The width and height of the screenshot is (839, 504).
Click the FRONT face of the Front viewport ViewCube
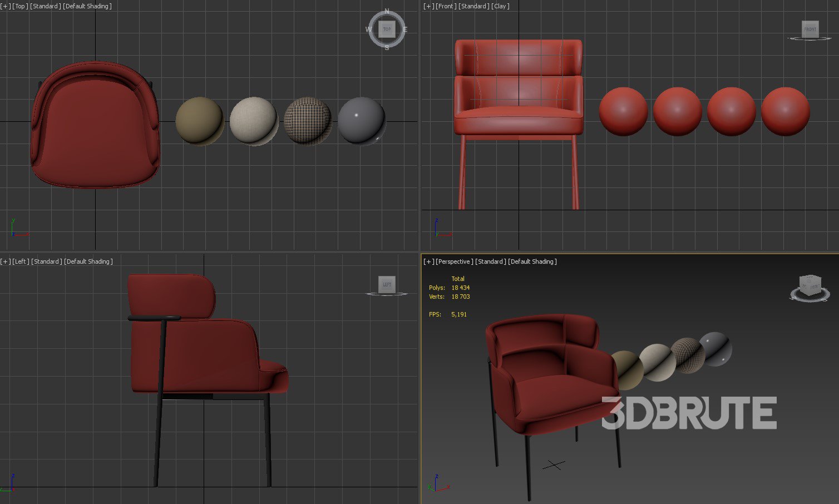coord(810,29)
